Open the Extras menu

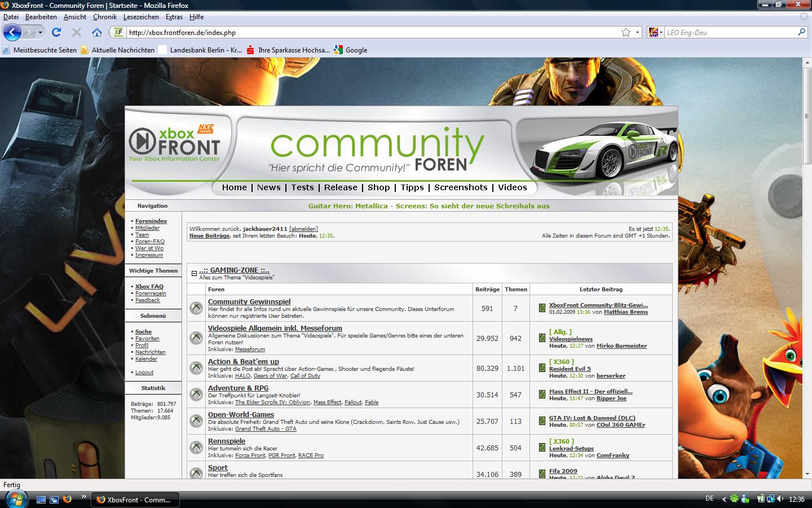click(x=174, y=17)
